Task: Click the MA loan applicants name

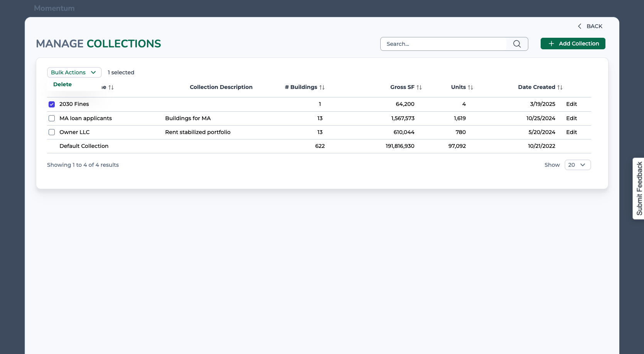Action: coord(86,118)
